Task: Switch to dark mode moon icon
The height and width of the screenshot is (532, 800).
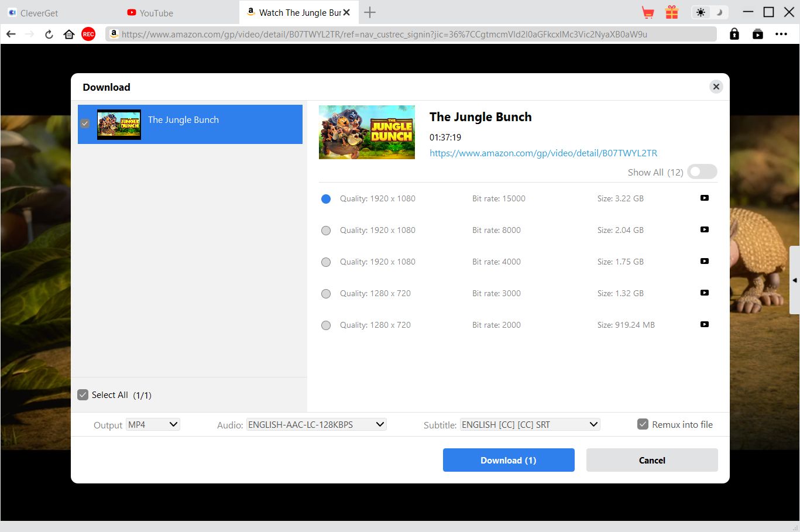Action: pos(719,12)
